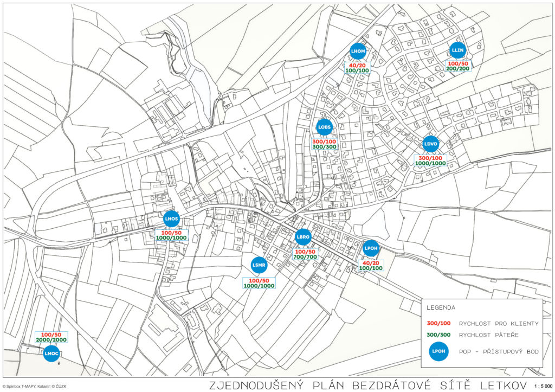Click the LHOM access point marker
This screenshot has width=555, height=392.
point(358,52)
